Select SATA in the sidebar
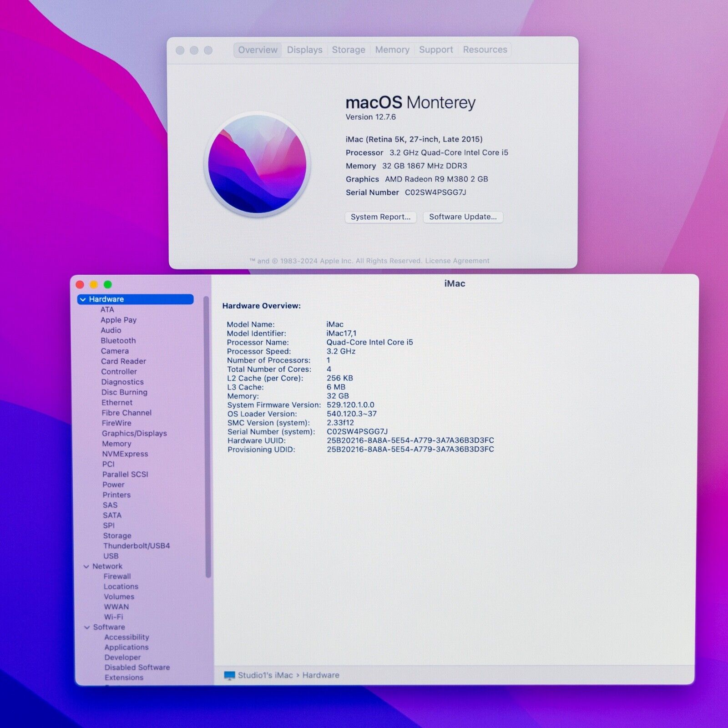 click(112, 516)
